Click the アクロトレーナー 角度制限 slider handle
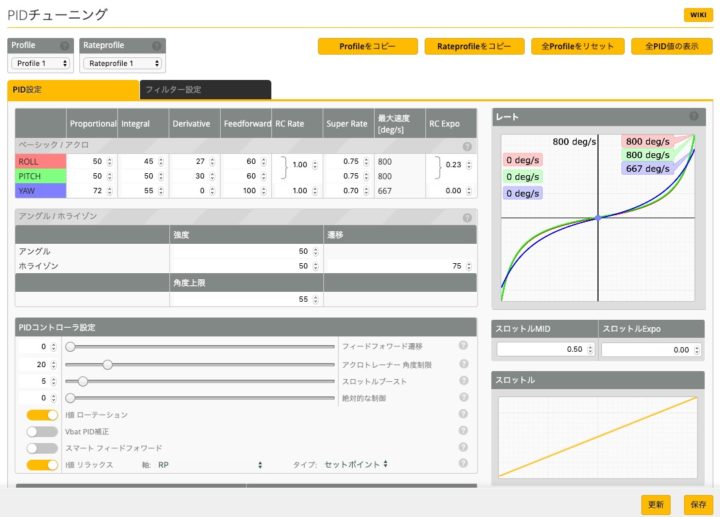 pyautogui.click(x=107, y=364)
